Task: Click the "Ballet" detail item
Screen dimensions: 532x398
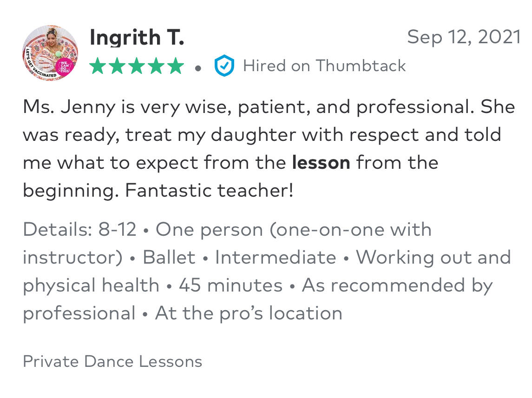Action: click(169, 258)
